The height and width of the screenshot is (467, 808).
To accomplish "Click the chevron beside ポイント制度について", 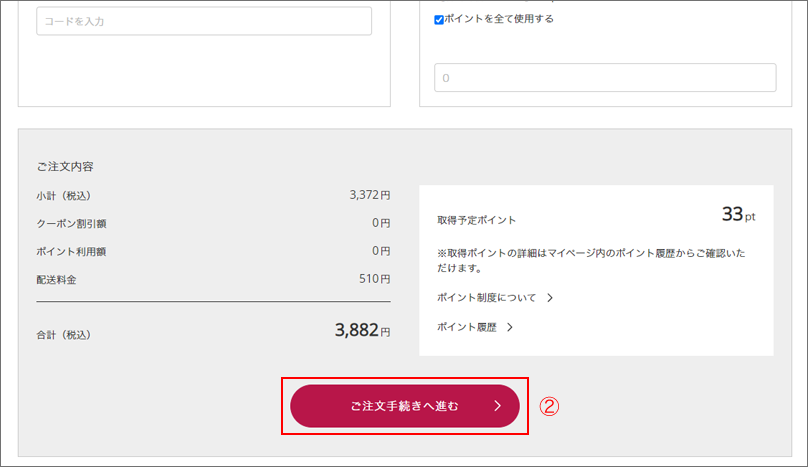I will coord(550,298).
